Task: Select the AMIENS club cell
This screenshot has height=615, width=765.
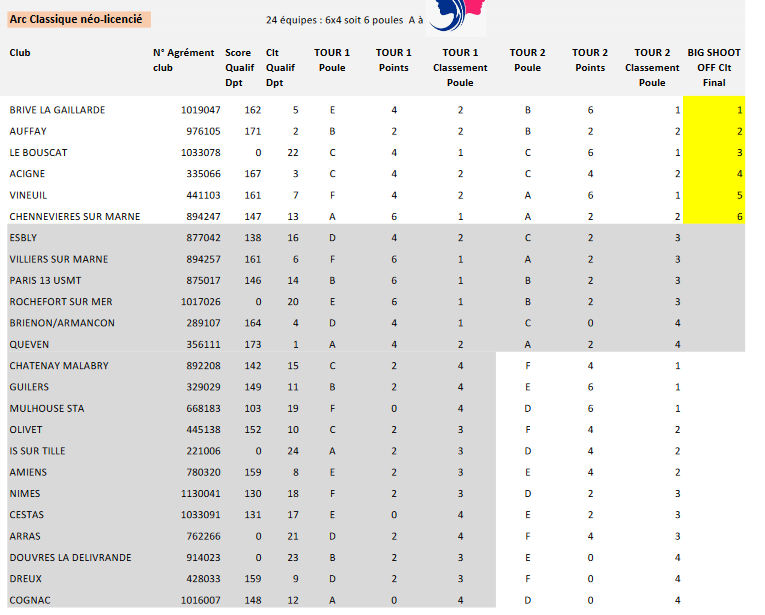Action: (x=28, y=473)
